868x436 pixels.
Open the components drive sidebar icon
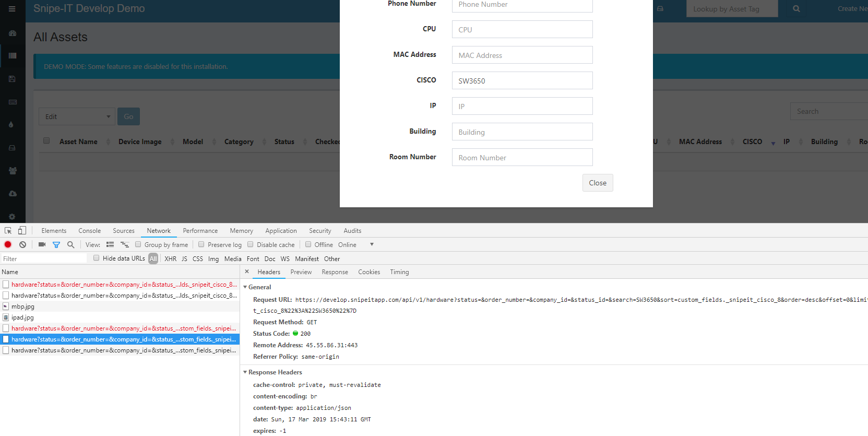[12, 148]
